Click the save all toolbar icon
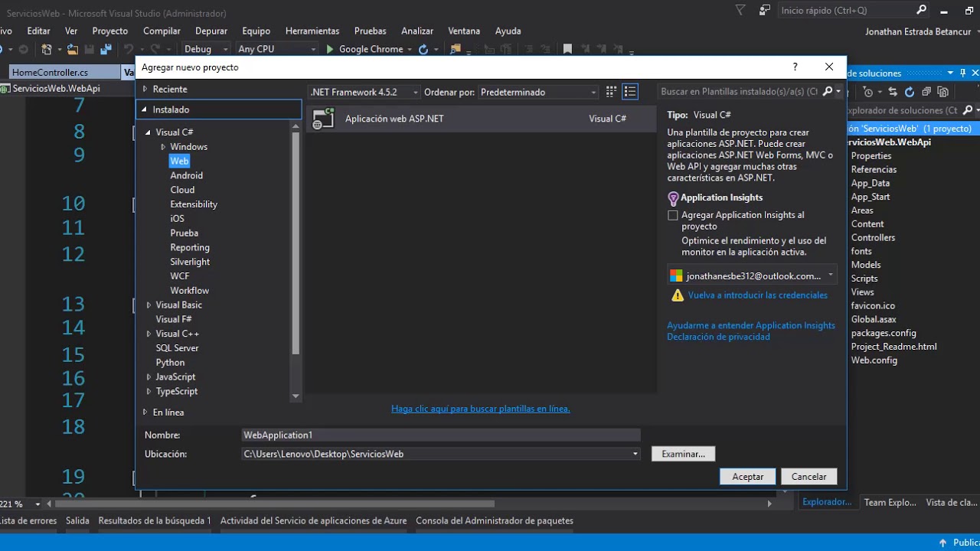This screenshot has height=551, width=980. [x=106, y=49]
